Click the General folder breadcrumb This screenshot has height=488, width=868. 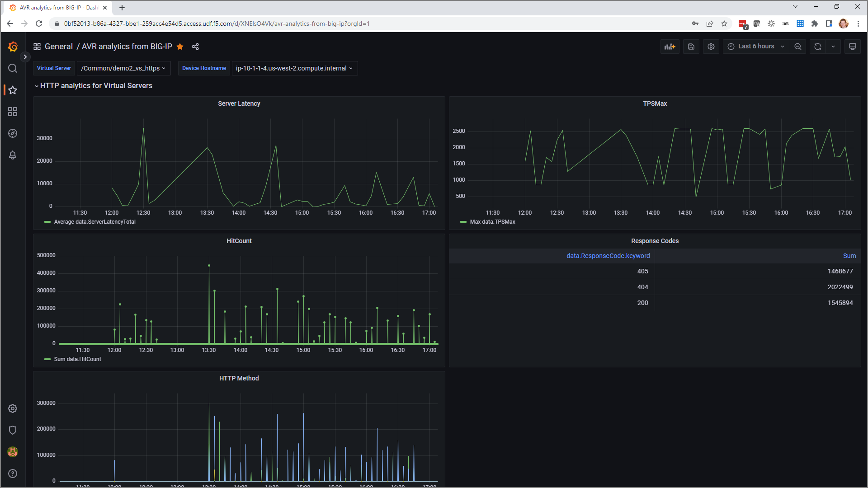tap(58, 47)
